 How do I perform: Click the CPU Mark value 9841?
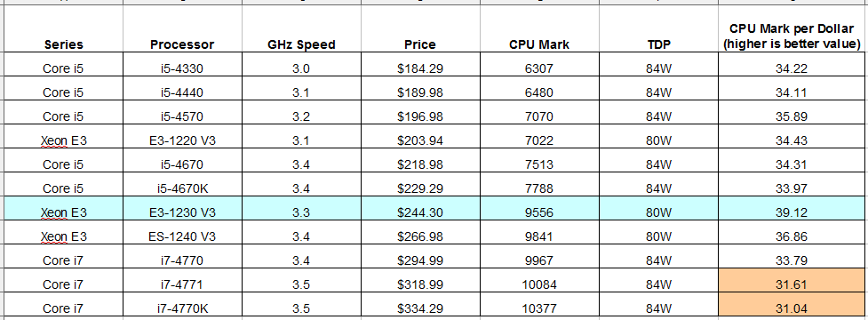(x=539, y=236)
